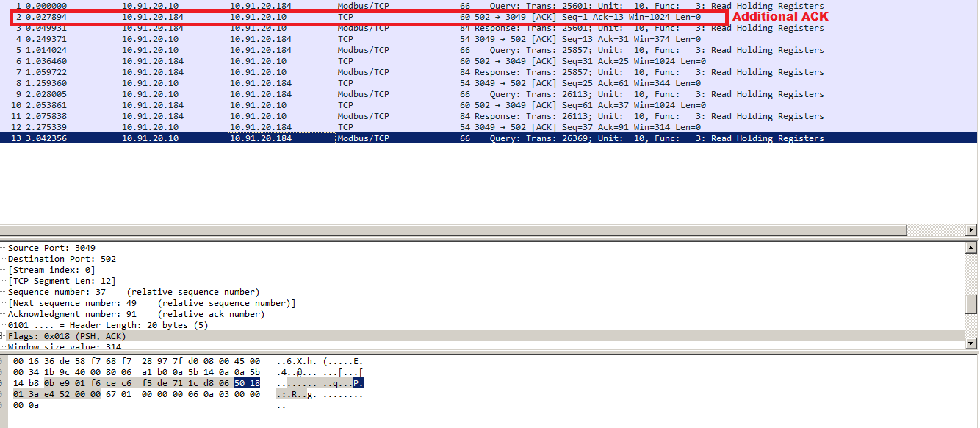Screen dimensions: 980x428
Task: Select the Header Length: 20 bytes field
Action: click(108, 325)
